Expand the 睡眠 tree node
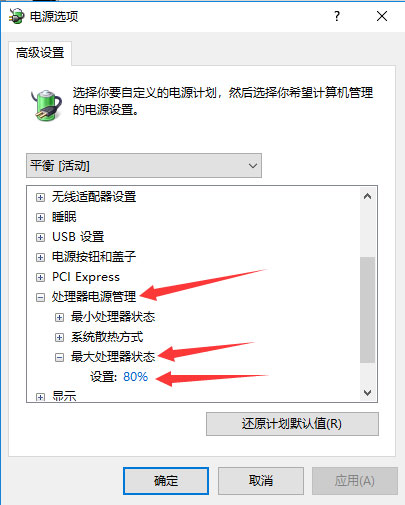This screenshot has height=505, width=405. [40, 217]
